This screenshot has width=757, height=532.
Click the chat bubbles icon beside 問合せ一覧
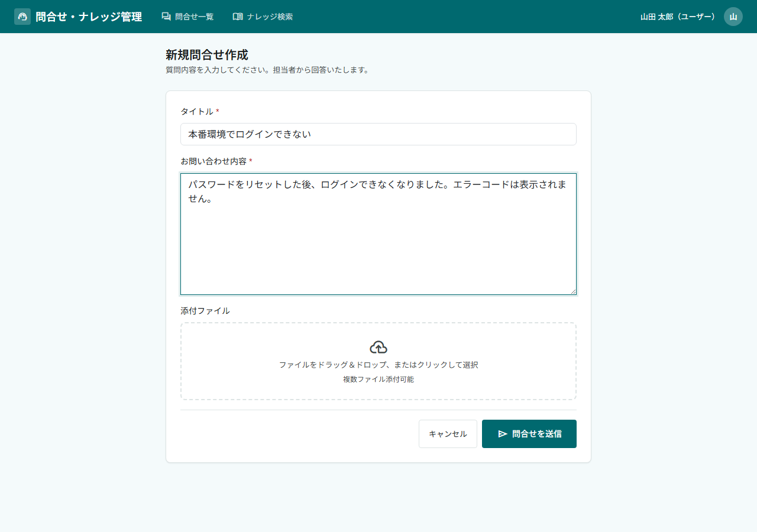166,17
